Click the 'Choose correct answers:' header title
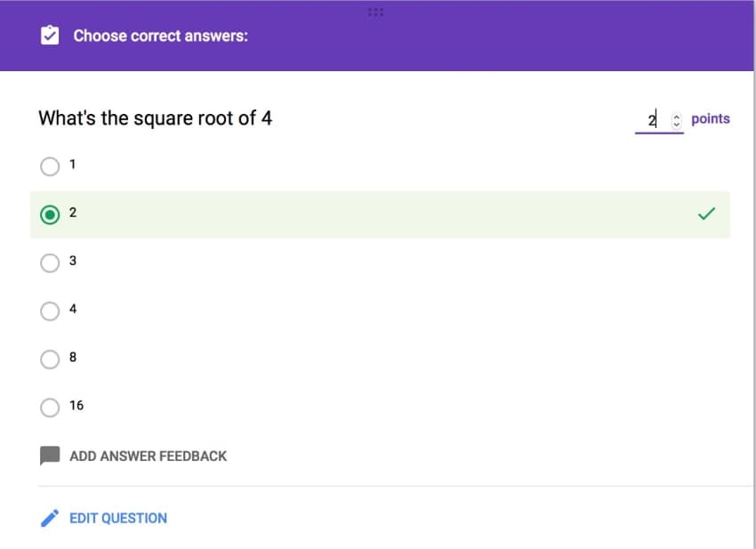The height and width of the screenshot is (549, 756). [160, 36]
